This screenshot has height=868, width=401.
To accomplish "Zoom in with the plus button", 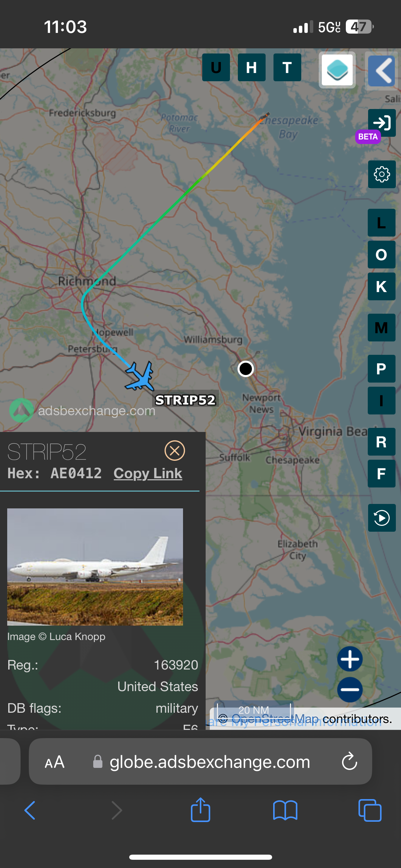I will [x=350, y=659].
